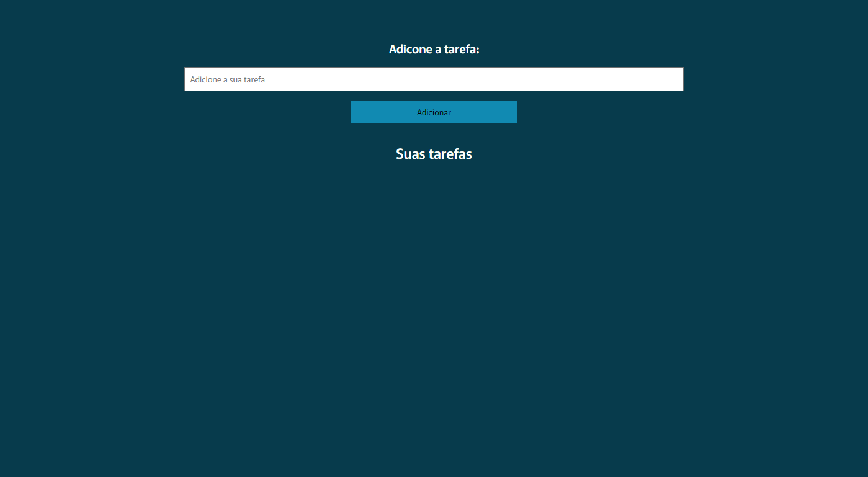The image size is (868, 477).
Task: Click the Adicionar button
Action: (x=434, y=112)
